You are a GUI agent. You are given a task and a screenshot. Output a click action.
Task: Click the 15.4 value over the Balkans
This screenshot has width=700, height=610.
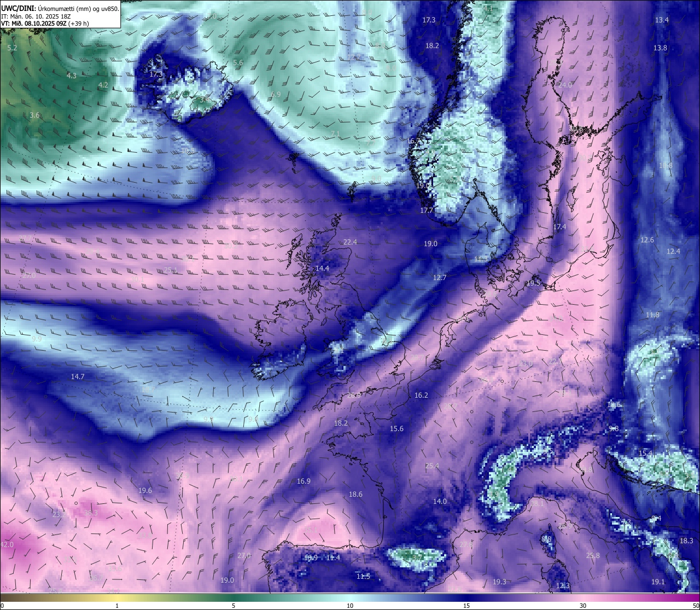tap(645, 454)
